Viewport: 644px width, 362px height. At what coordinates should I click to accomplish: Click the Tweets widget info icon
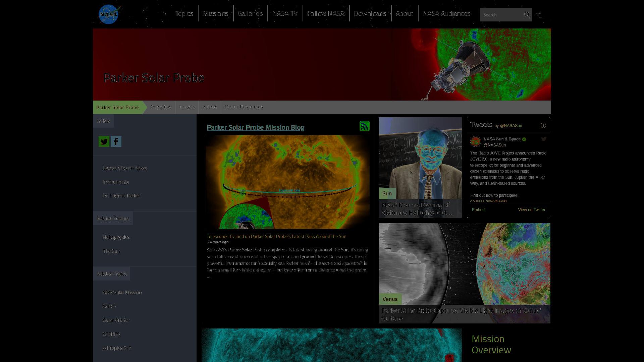point(543,125)
